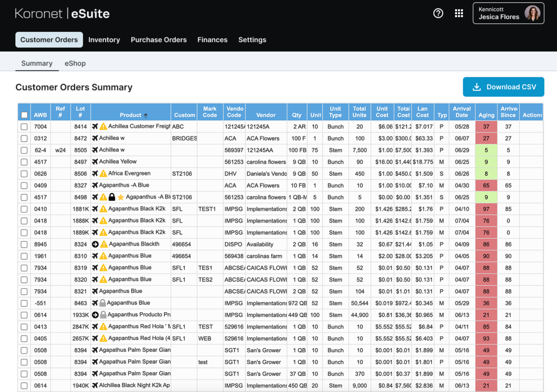Screen dimensions: 557x392
Task: Click the arrow circle icon on Agapanthus Blackth row
Action: [x=95, y=244]
